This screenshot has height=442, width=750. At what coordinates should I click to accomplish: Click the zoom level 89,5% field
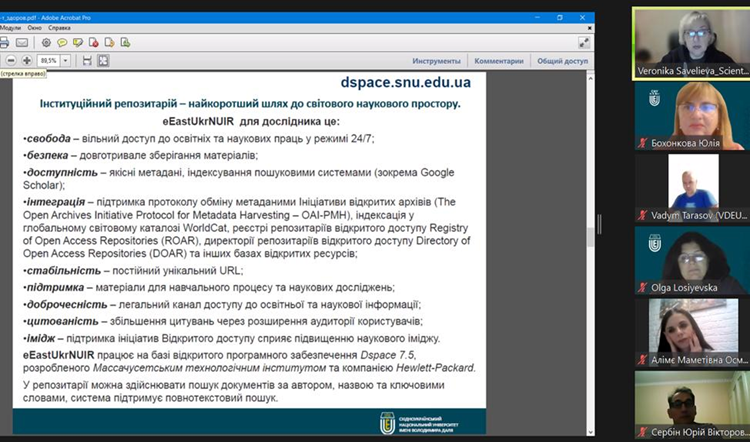point(48,61)
